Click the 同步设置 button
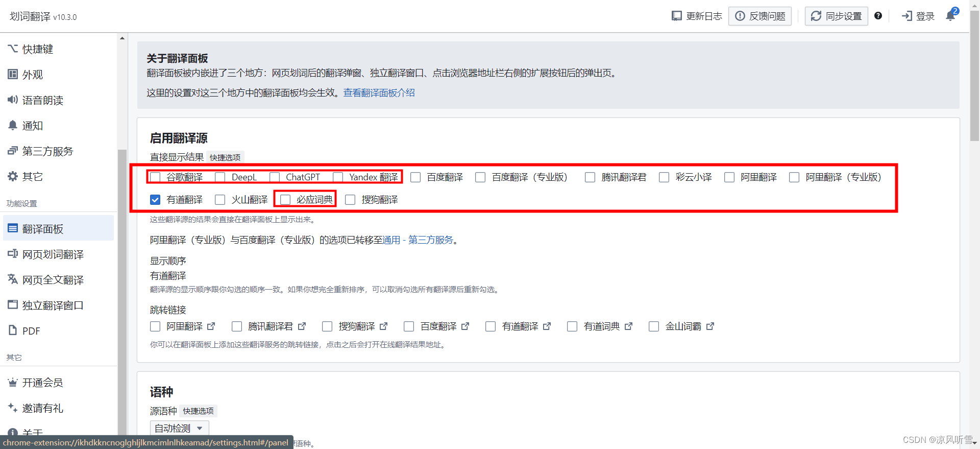Viewport: 980px width, 449px height. click(x=837, y=16)
